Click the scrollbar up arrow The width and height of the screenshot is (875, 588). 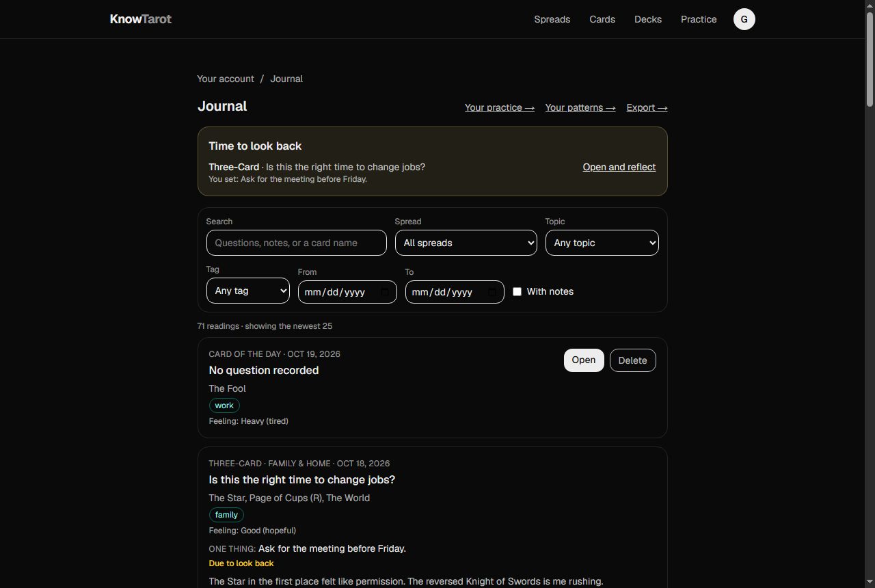pos(870,5)
